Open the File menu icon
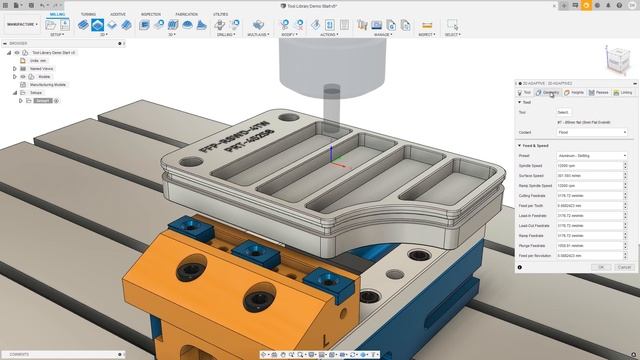640x360 pixels. [17, 6]
